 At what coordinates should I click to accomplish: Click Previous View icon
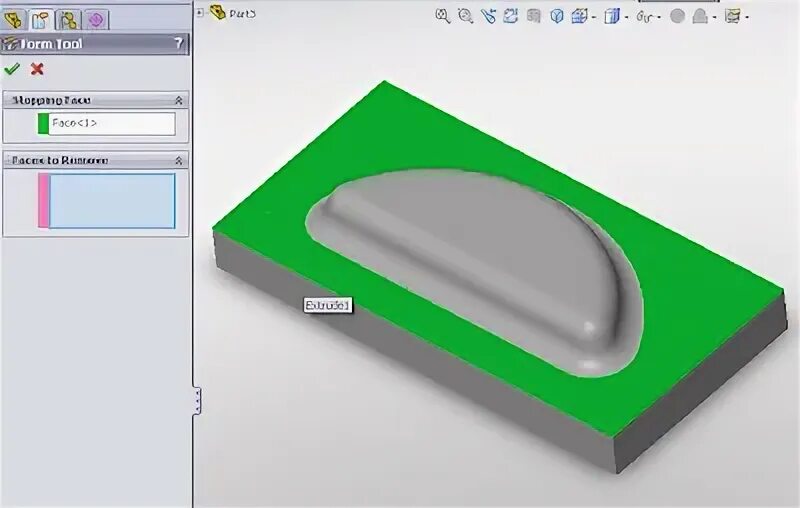(x=488, y=16)
